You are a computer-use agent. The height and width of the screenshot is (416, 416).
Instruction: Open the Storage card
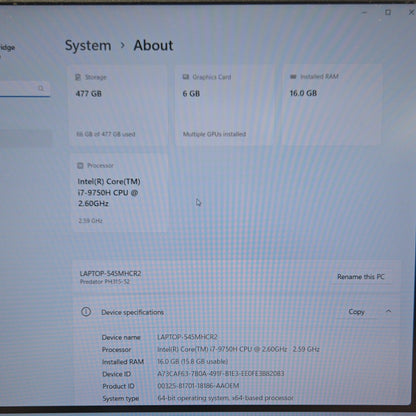(118, 106)
